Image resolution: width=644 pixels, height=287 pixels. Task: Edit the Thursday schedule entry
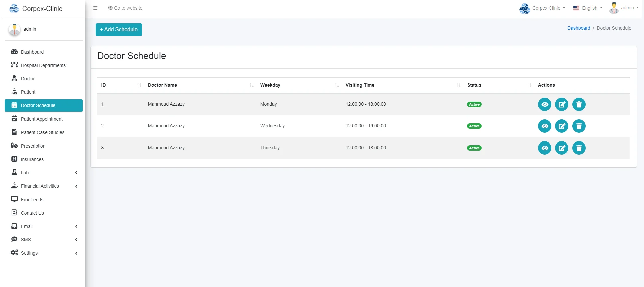point(561,148)
